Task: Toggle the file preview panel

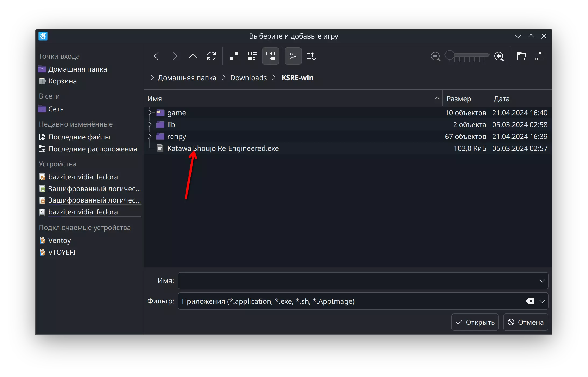Action: 293,56
